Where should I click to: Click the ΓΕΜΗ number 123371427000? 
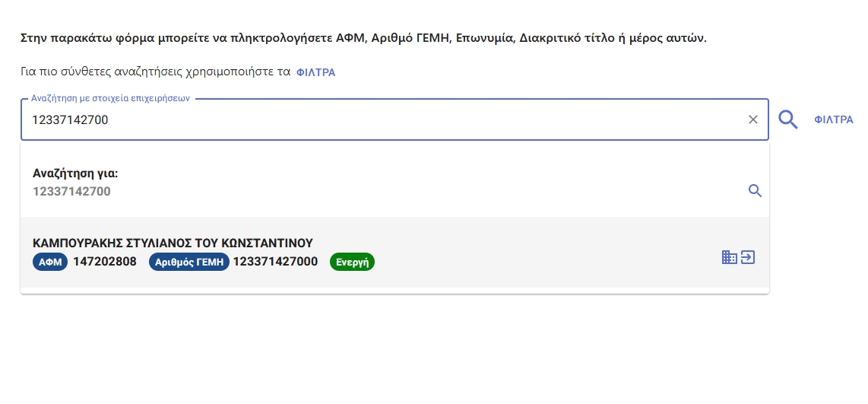click(x=275, y=262)
